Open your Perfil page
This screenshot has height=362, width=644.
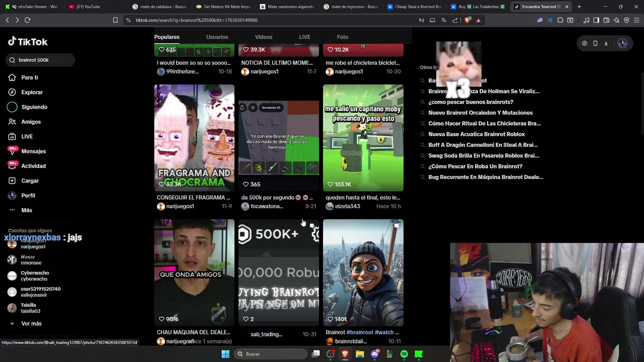point(22,196)
